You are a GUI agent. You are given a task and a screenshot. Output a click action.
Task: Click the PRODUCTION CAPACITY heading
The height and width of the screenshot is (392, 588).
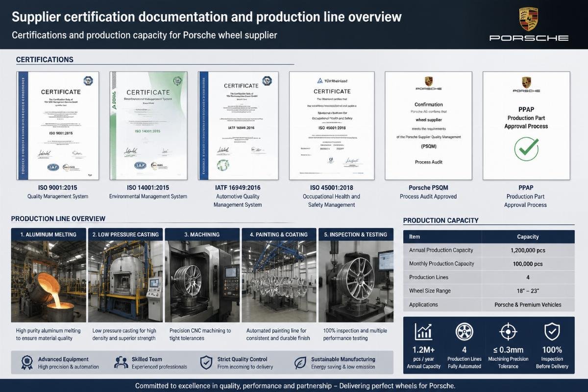point(441,220)
